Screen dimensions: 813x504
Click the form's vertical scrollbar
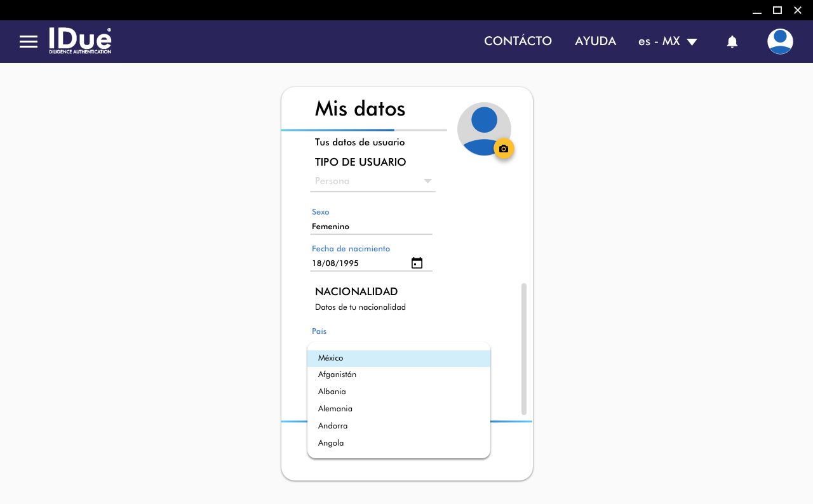[524, 349]
